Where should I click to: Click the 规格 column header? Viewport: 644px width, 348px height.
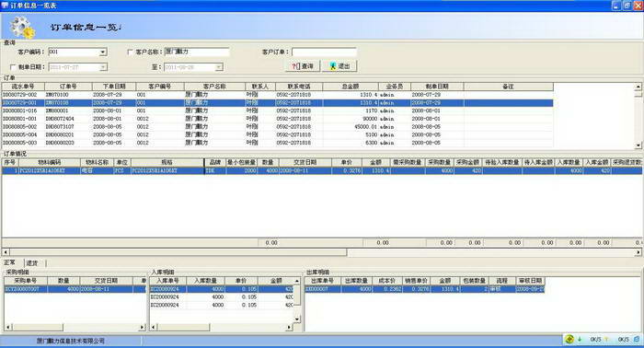tap(167, 162)
